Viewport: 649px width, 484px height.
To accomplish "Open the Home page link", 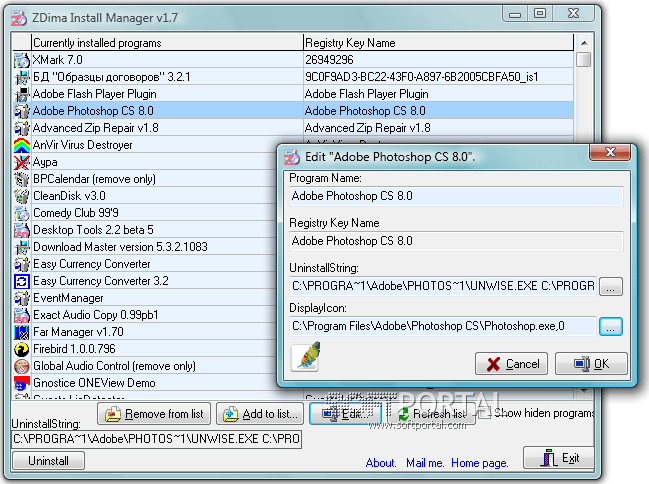I will click(x=480, y=463).
